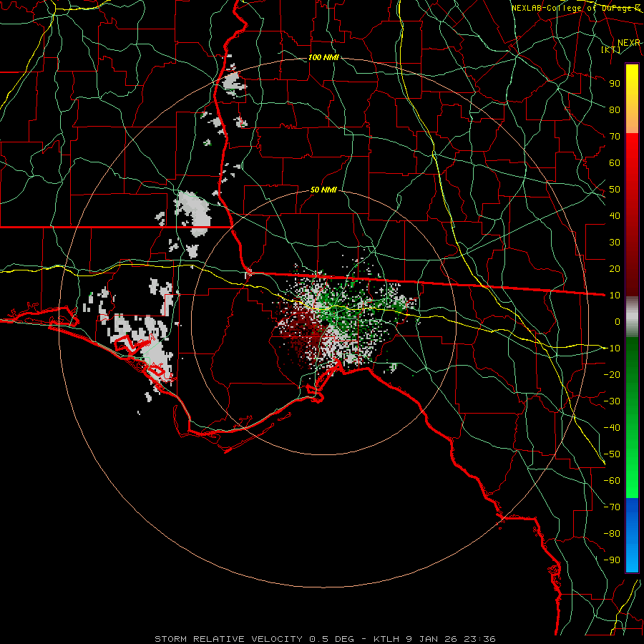Viewport: 644px width, 644px height.
Task: Click the 0.5 DEG elevation text
Action: point(331,639)
